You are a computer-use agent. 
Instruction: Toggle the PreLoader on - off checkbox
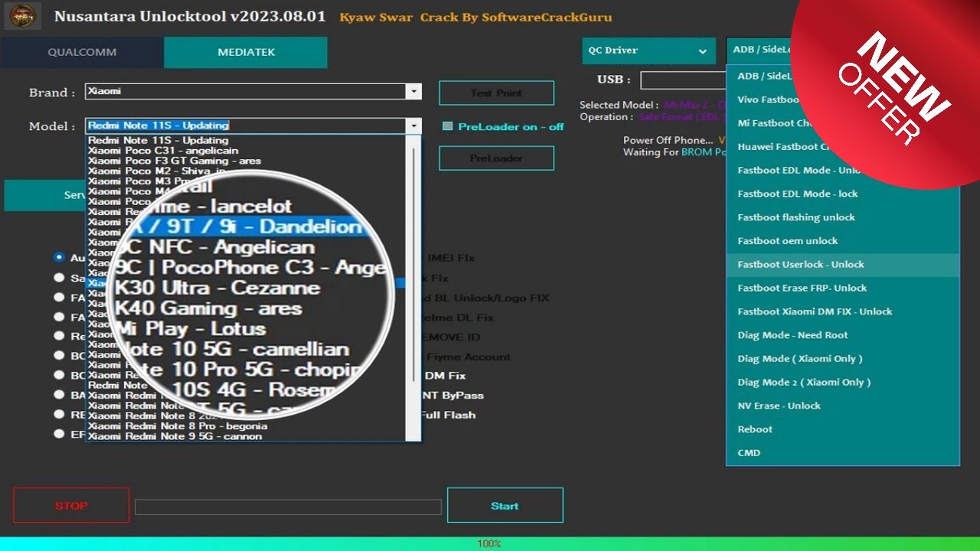[446, 127]
